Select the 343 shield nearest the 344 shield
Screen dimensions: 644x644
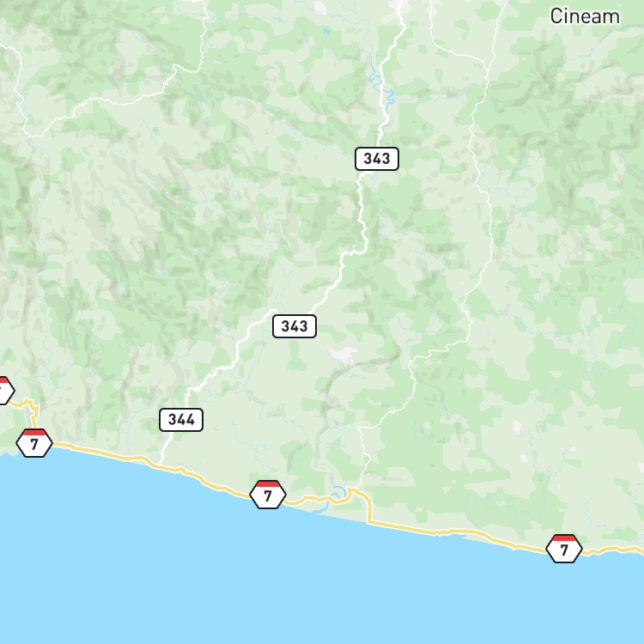294,326
